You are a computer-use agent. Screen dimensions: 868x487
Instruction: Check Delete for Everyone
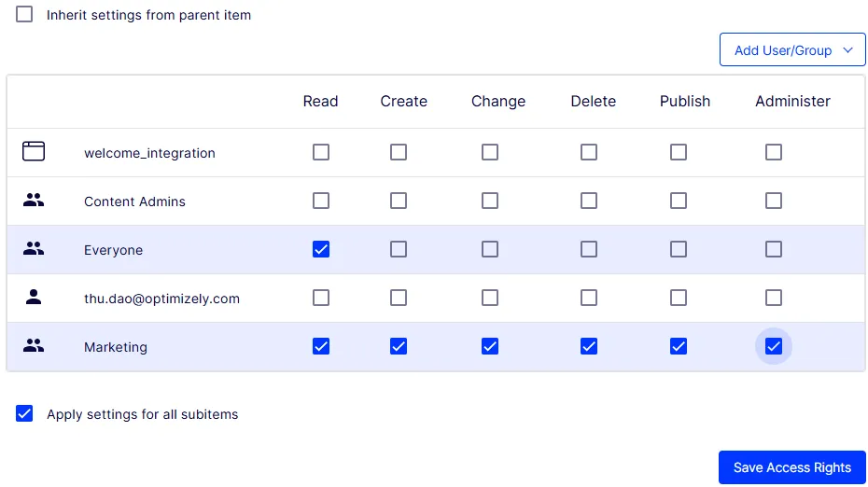pyautogui.click(x=589, y=250)
